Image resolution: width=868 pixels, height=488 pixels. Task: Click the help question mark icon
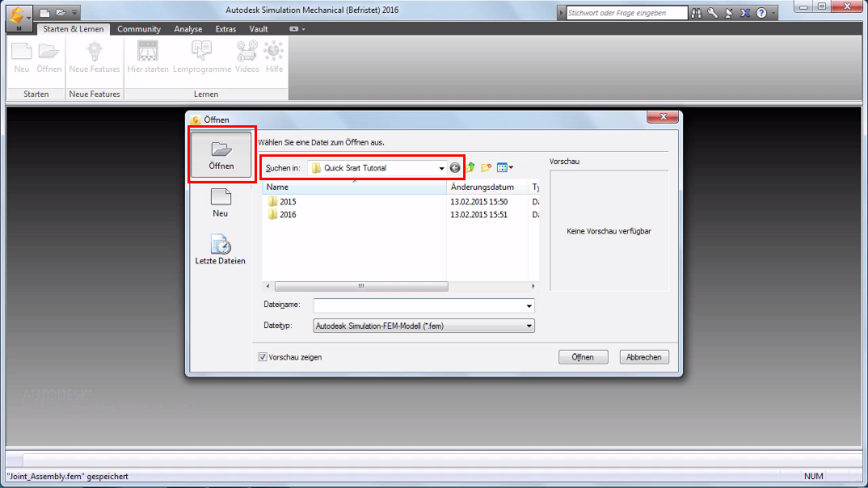click(x=761, y=13)
